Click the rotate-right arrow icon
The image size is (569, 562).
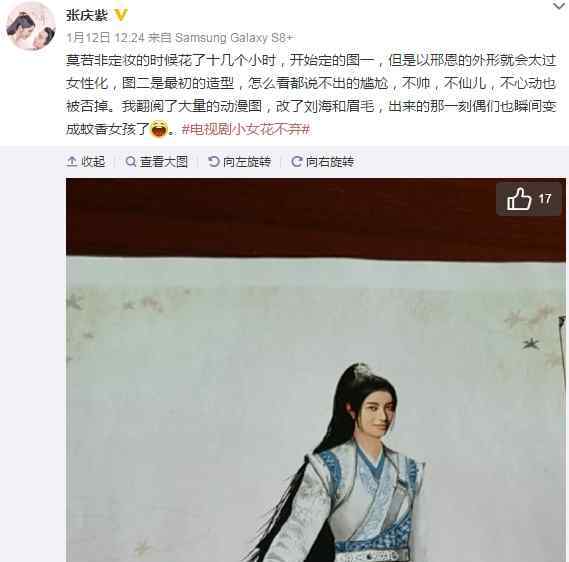tap(296, 161)
